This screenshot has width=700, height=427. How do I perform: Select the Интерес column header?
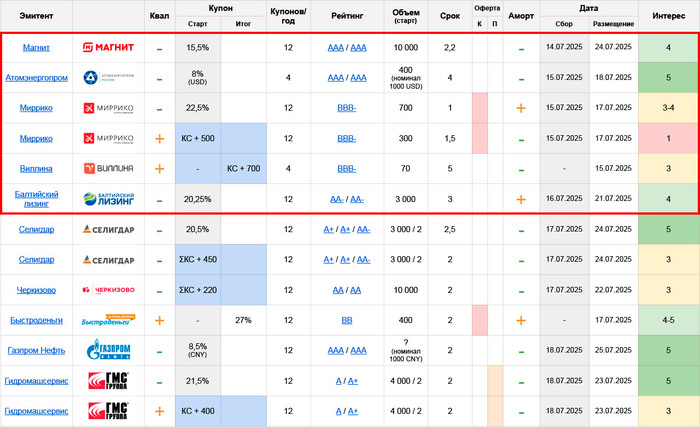click(x=668, y=16)
